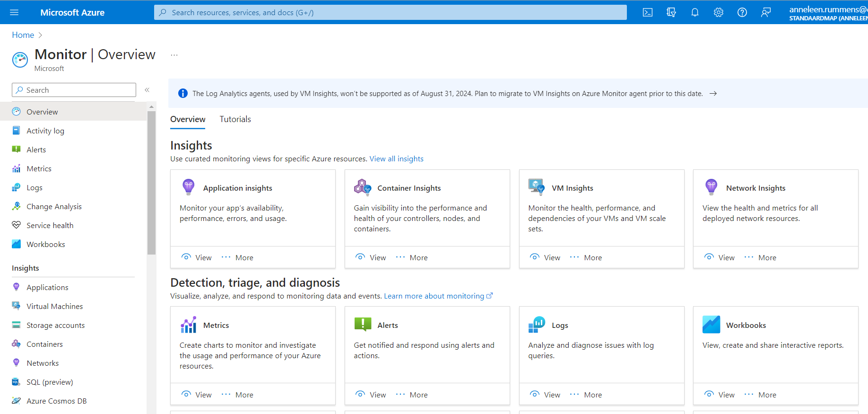Open the Learn more about monitoring link
This screenshot has width=868, height=414.
(x=438, y=296)
